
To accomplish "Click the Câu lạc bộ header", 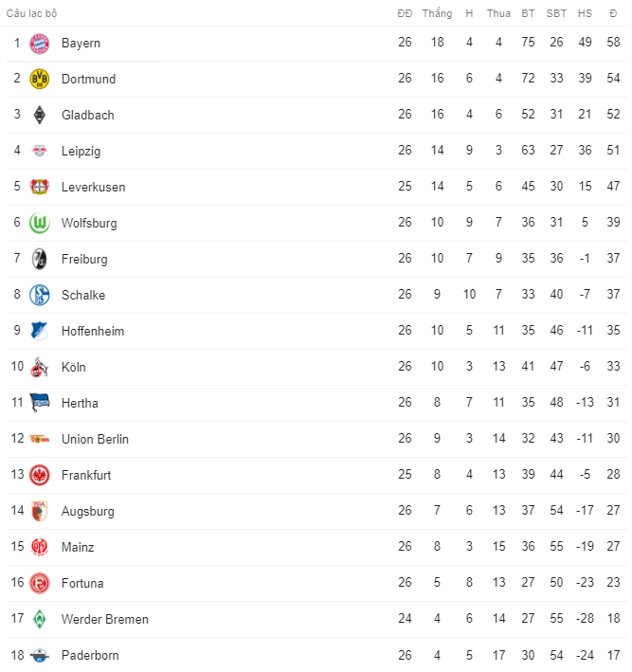I will tap(31, 14).
